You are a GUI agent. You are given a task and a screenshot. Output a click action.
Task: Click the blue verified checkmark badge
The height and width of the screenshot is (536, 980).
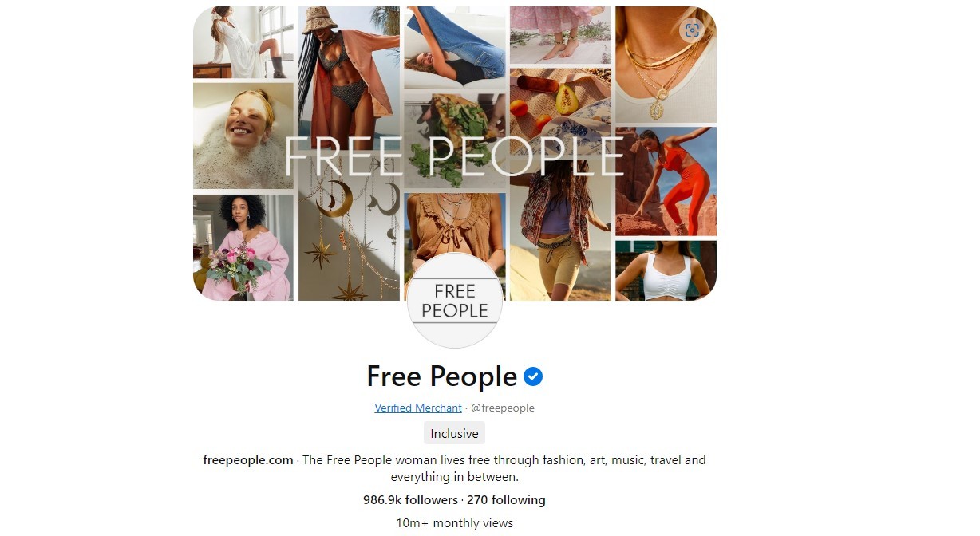(x=533, y=376)
